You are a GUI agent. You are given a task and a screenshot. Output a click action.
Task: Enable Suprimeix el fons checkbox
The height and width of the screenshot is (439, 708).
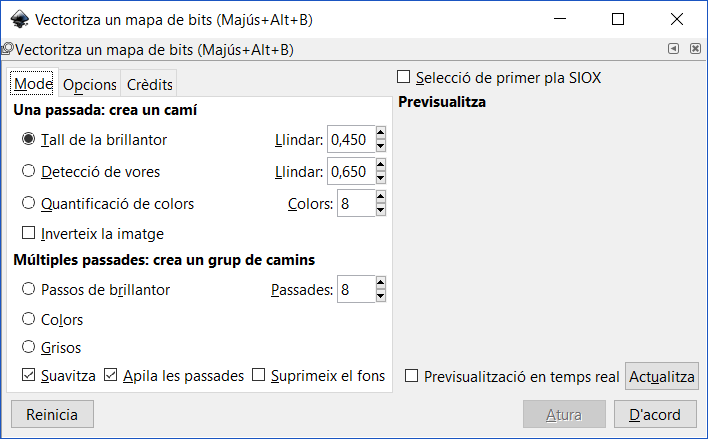coord(258,375)
